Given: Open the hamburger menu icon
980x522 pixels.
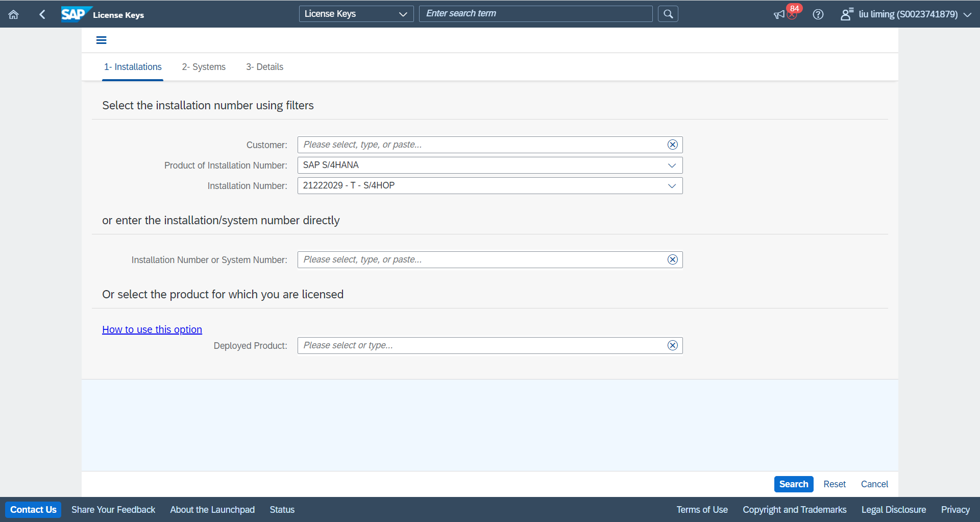Looking at the screenshot, I should (x=102, y=40).
